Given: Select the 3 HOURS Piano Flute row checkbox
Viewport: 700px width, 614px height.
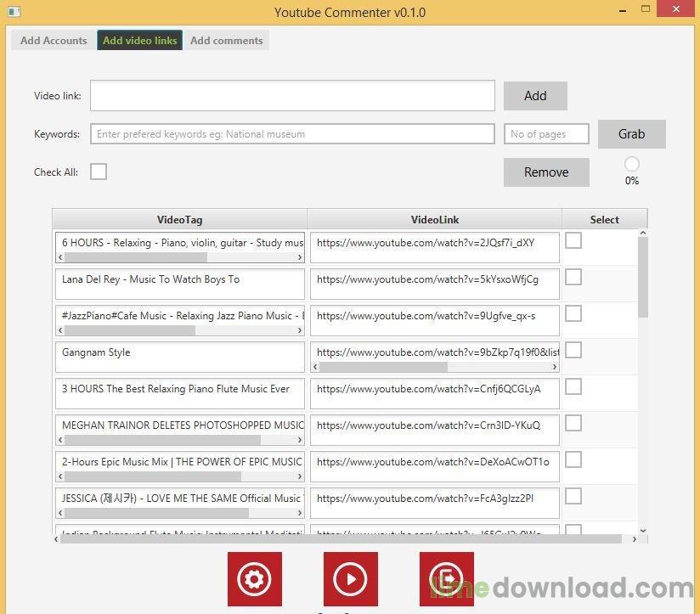Looking at the screenshot, I should pyautogui.click(x=573, y=387).
